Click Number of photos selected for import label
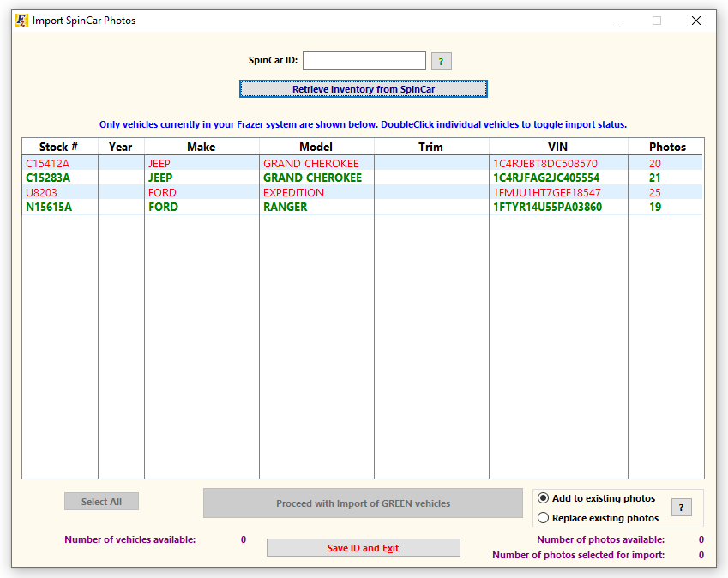The height and width of the screenshot is (578, 728). click(579, 555)
